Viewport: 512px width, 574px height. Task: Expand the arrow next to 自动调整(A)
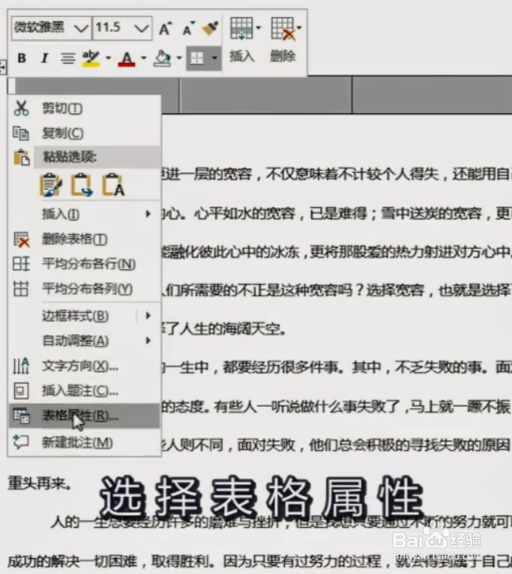pyautogui.click(x=148, y=341)
